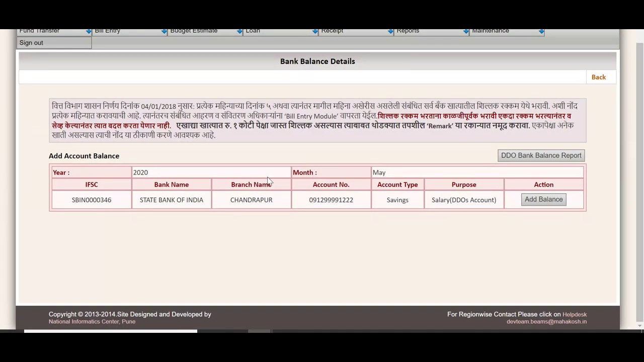The width and height of the screenshot is (644, 362).
Task: Click the Action column header
Action: coord(544,185)
